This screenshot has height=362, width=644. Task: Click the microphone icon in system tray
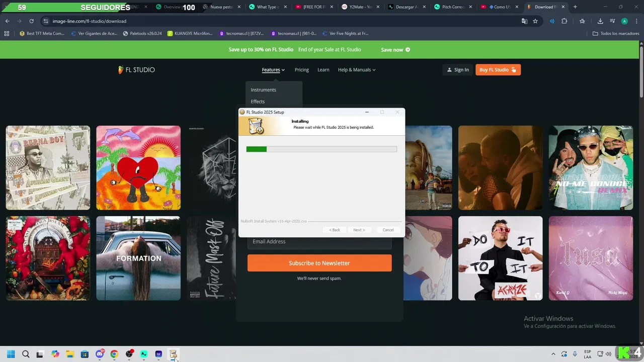pyautogui.click(x=575, y=354)
